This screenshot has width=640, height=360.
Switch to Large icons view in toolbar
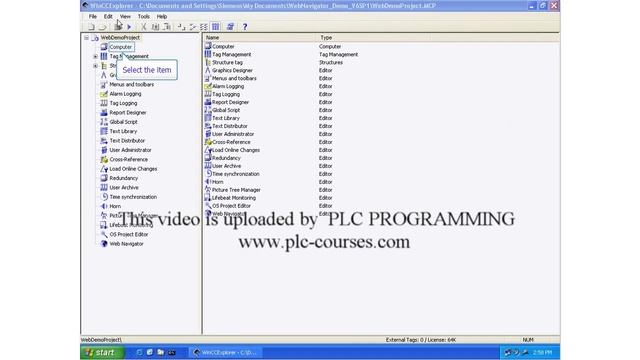[181, 27]
